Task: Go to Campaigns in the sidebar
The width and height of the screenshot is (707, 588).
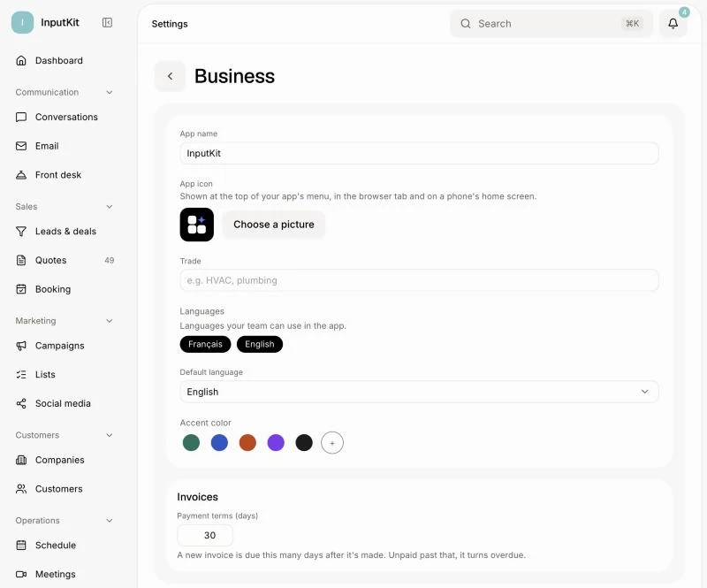Action: pyautogui.click(x=63, y=346)
